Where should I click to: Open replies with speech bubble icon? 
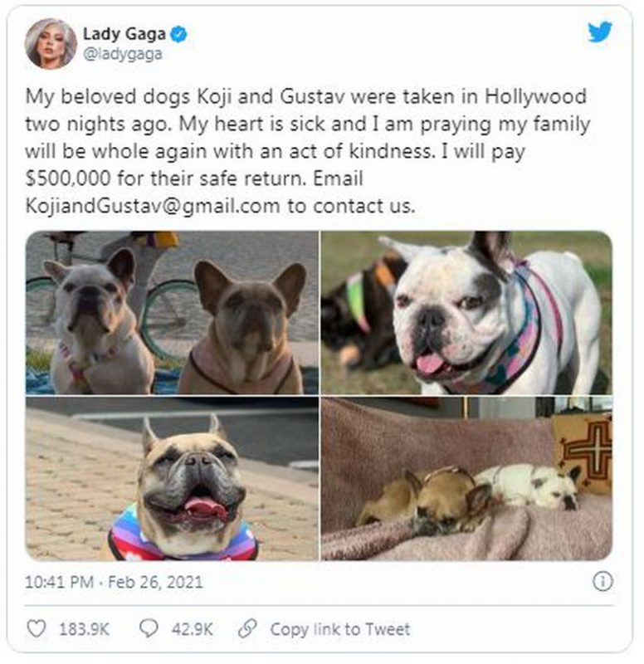tap(149, 629)
